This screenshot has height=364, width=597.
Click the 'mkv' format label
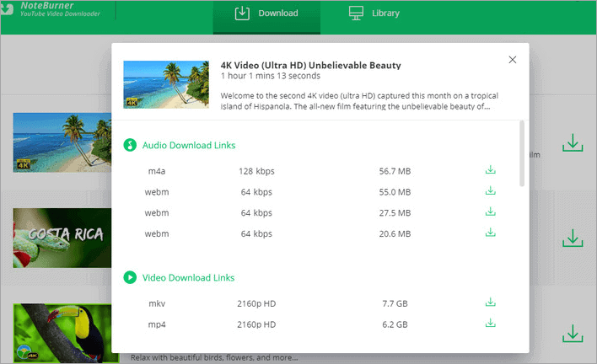coord(157,303)
